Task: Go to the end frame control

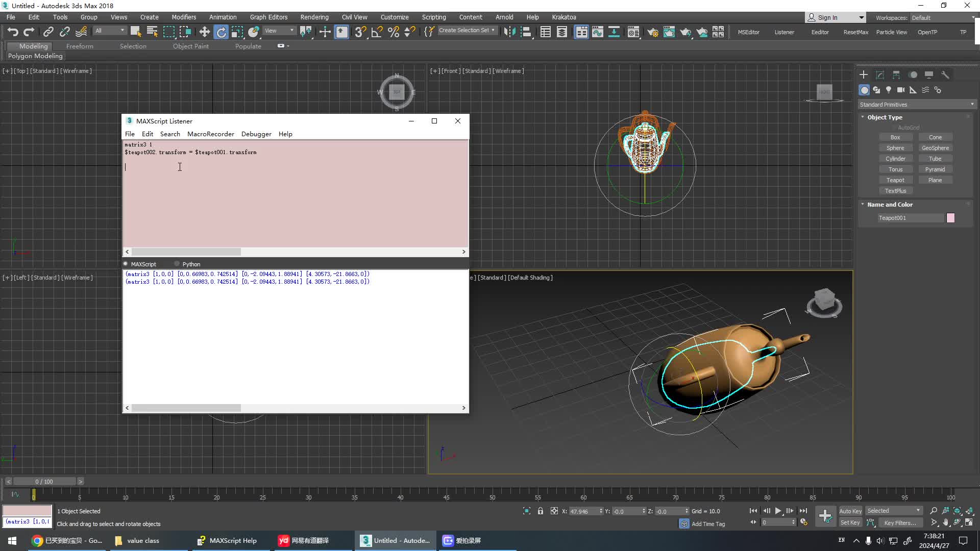Action: (x=803, y=511)
